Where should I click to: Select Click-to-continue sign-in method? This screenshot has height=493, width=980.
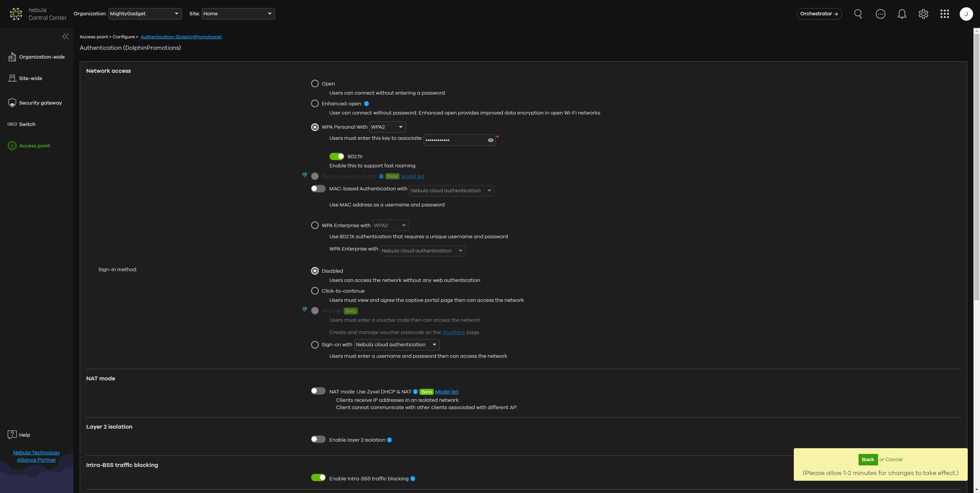315,291
